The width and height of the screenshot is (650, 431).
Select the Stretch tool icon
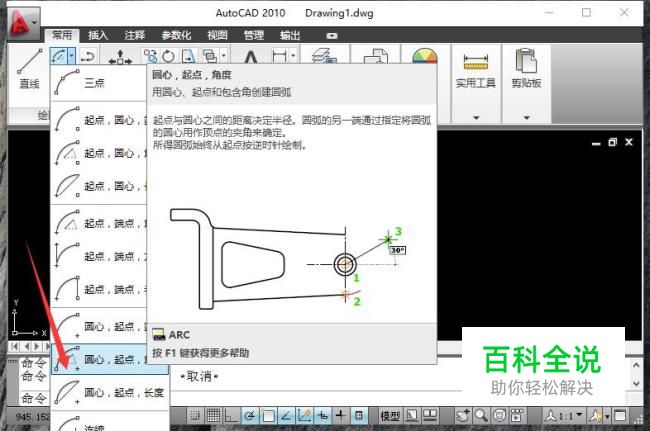coord(188,56)
